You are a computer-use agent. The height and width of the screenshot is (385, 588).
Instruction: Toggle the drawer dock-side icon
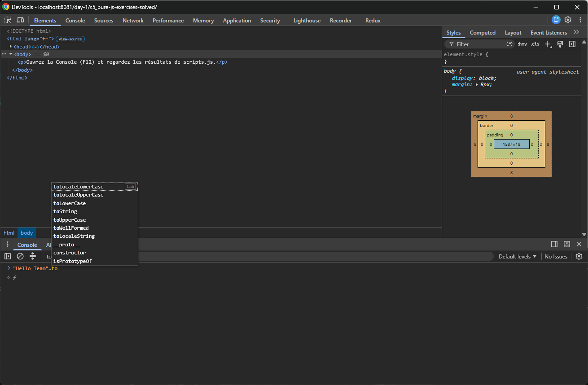554,244
